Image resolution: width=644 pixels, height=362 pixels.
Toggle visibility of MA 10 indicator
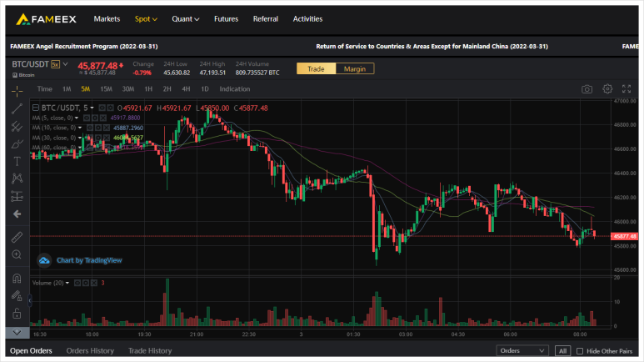[x=90, y=128]
